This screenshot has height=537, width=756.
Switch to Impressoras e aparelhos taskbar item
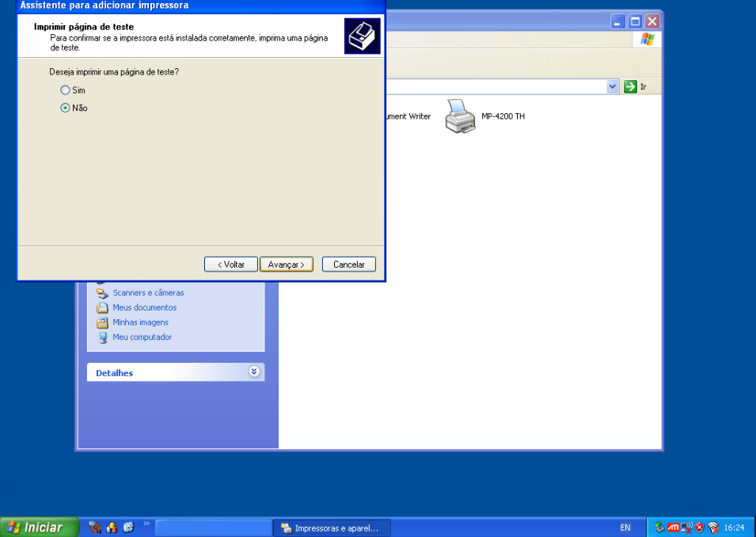click(332, 527)
